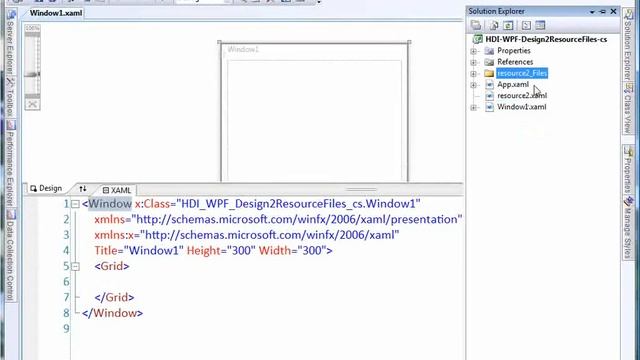The width and height of the screenshot is (640, 360).
Task: Open Solution Explorer window position dropdown arrow
Action: [592, 12]
